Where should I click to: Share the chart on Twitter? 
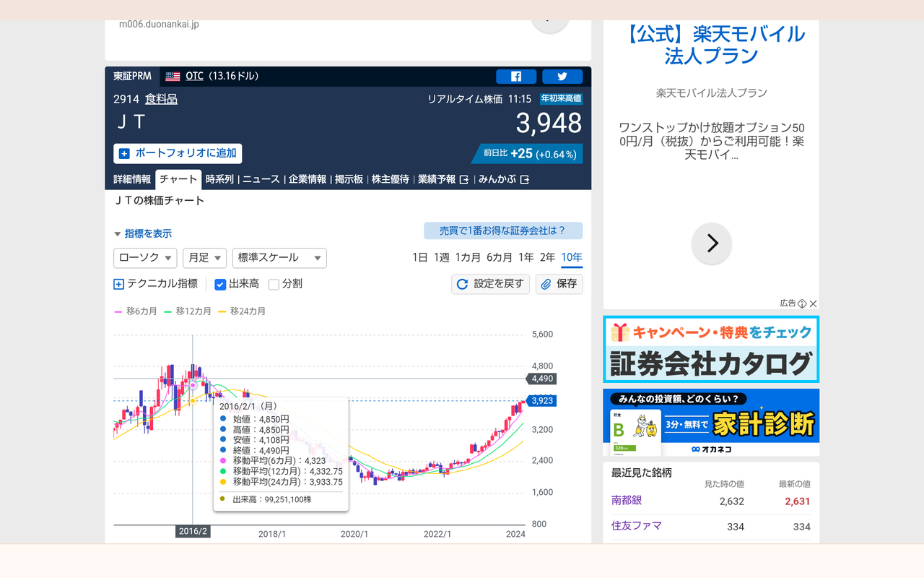tap(562, 77)
